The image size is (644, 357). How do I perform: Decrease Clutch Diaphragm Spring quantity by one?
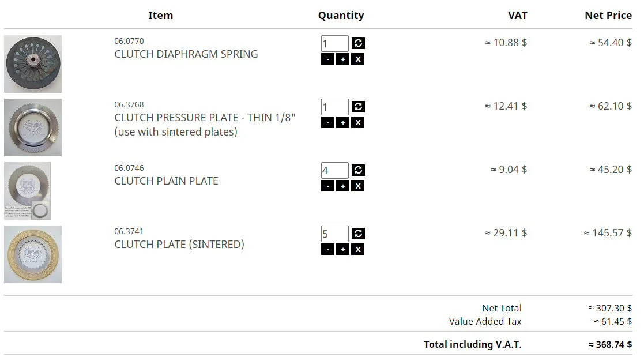pyautogui.click(x=327, y=59)
